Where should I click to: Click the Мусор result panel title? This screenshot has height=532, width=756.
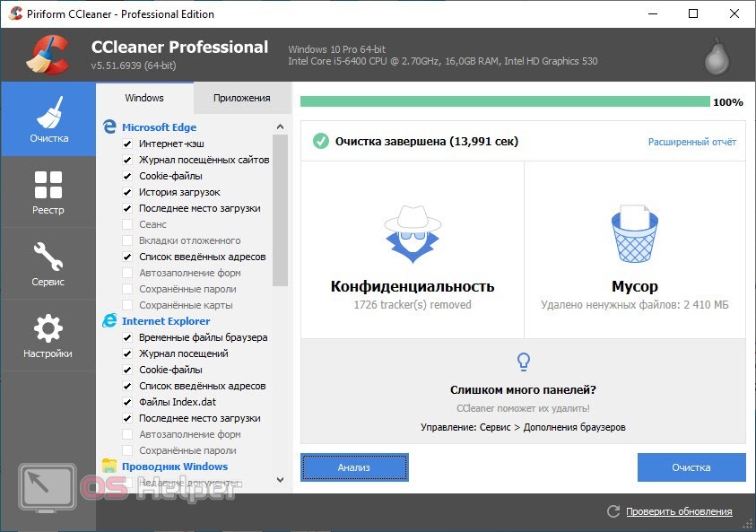[x=635, y=286]
